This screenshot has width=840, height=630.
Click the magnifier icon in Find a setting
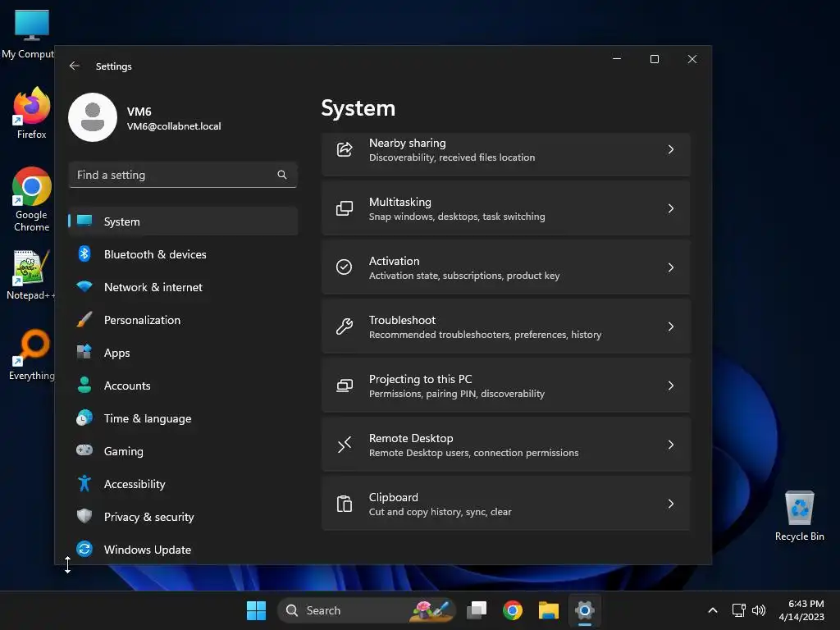coord(282,175)
